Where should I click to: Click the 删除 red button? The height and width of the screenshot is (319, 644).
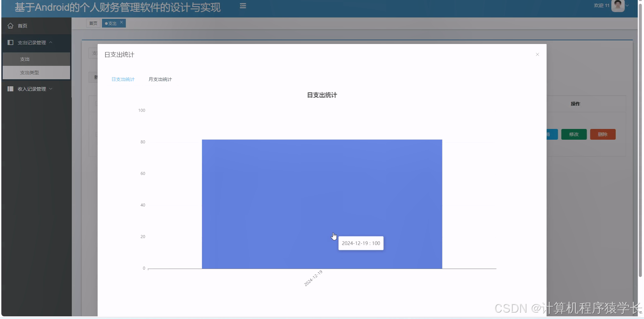(603, 134)
